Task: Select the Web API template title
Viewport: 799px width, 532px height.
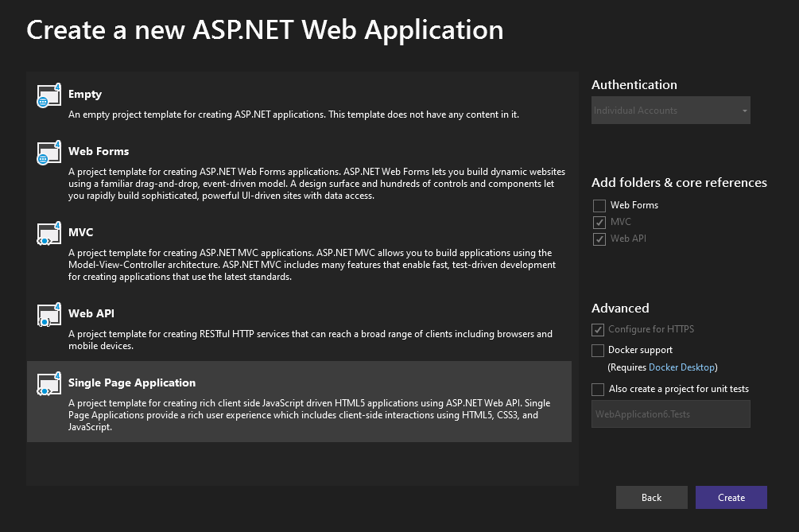Action: 91,313
